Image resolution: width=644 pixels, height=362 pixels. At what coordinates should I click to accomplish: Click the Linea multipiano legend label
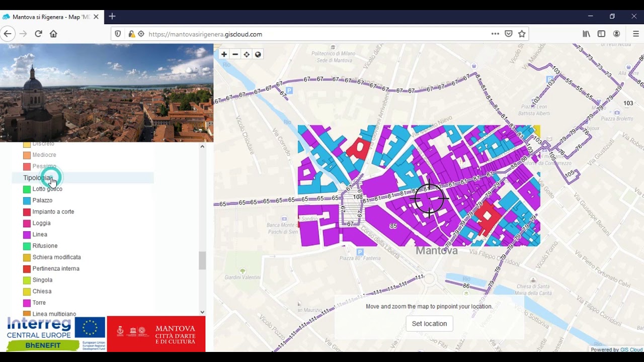[x=54, y=314]
